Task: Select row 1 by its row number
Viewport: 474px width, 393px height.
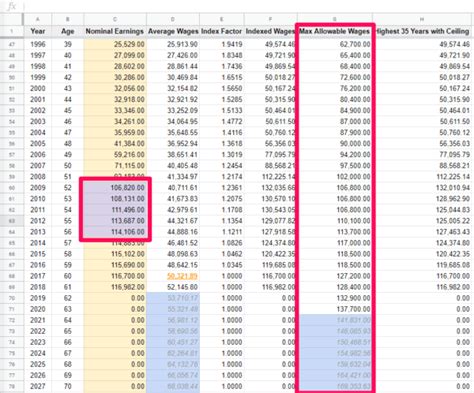Action: (x=12, y=31)
